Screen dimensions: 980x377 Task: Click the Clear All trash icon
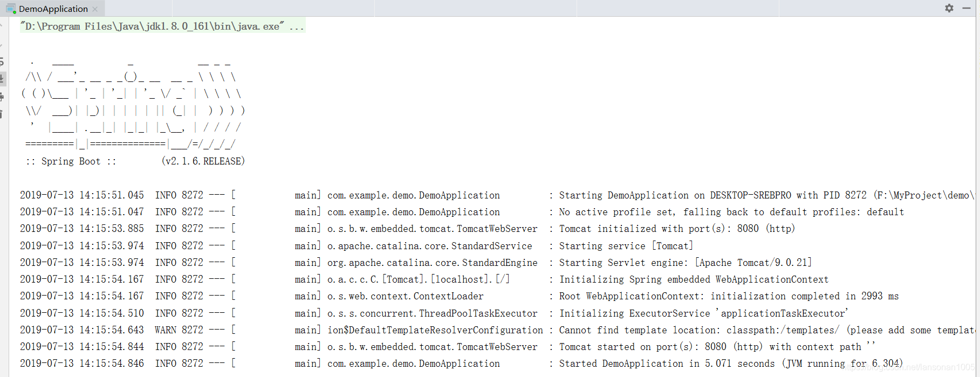tap(2, 114)
